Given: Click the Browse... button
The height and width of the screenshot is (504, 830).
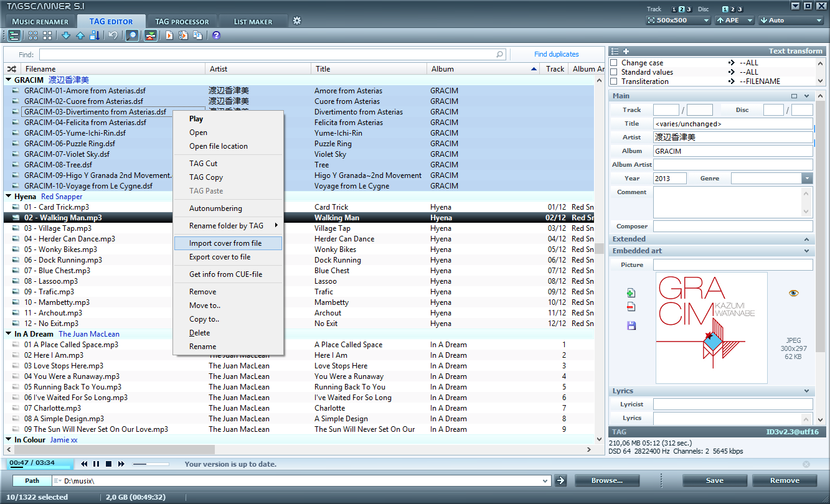Looking at the screenshot, I should [x=607, y=480].
